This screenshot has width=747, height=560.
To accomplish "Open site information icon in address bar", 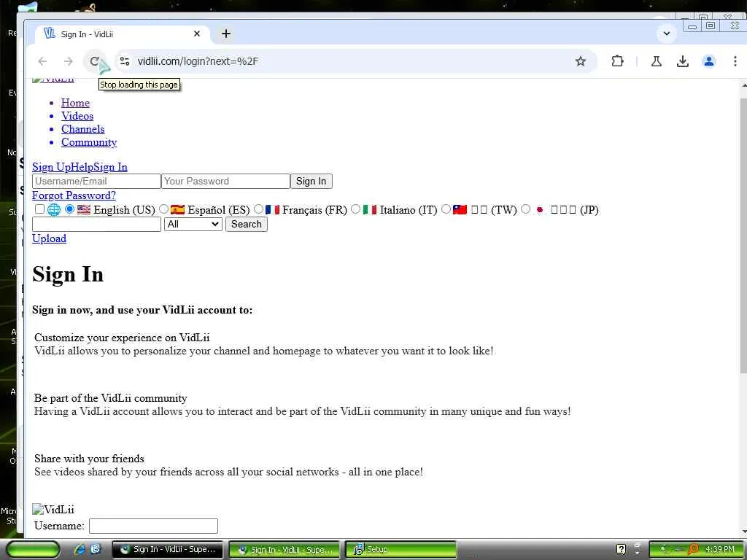I will (x=124, y=61).
